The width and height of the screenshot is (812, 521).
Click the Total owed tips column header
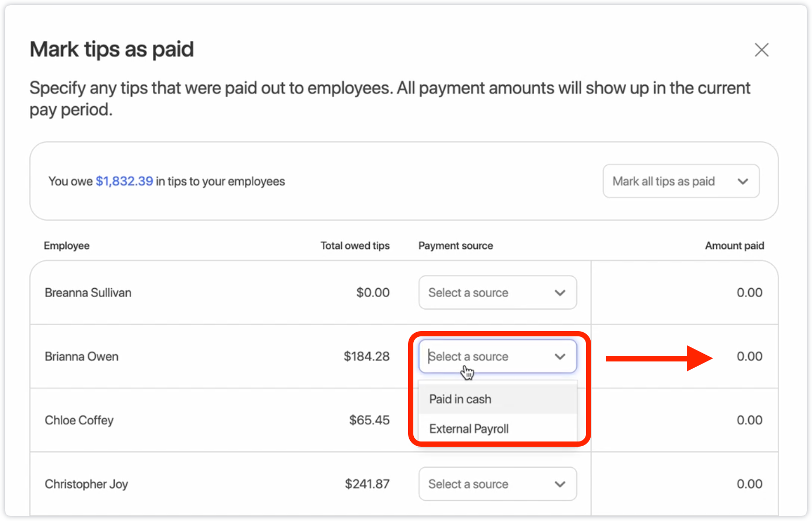point(355,246)
